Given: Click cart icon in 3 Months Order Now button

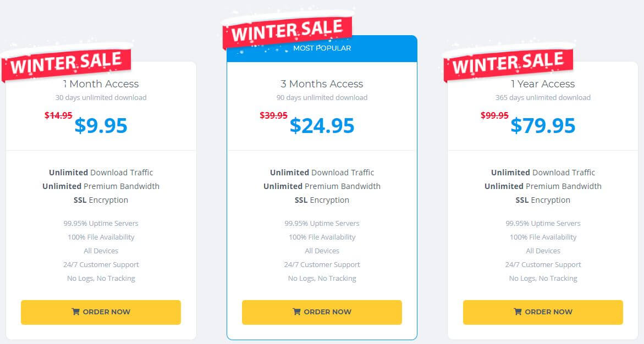Looking at the screenshot, I should coord(296,312).
